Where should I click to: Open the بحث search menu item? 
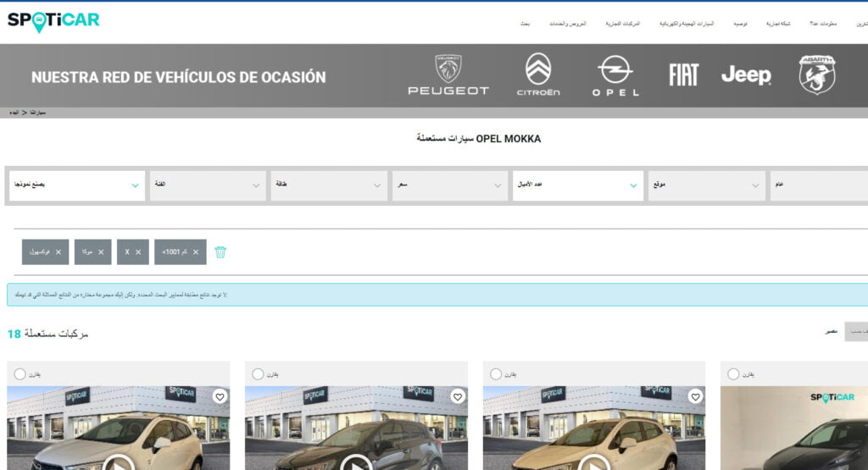(526, 24)
